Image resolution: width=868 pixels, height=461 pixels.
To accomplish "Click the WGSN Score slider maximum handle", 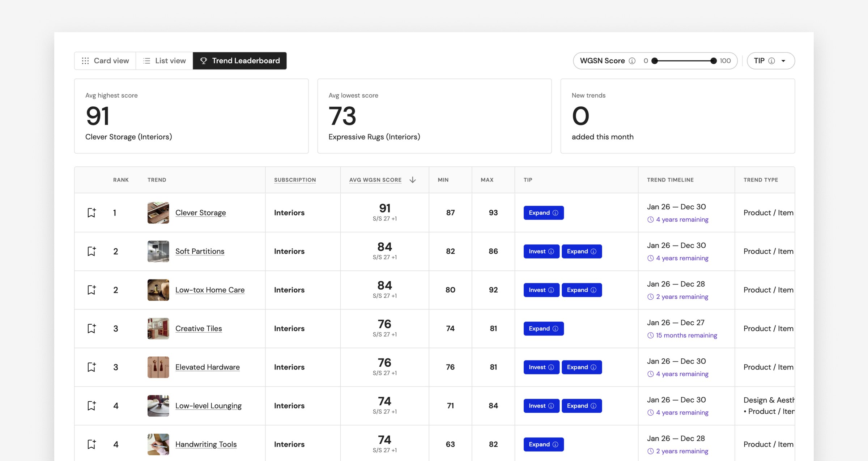I will (x=714, y=61).
